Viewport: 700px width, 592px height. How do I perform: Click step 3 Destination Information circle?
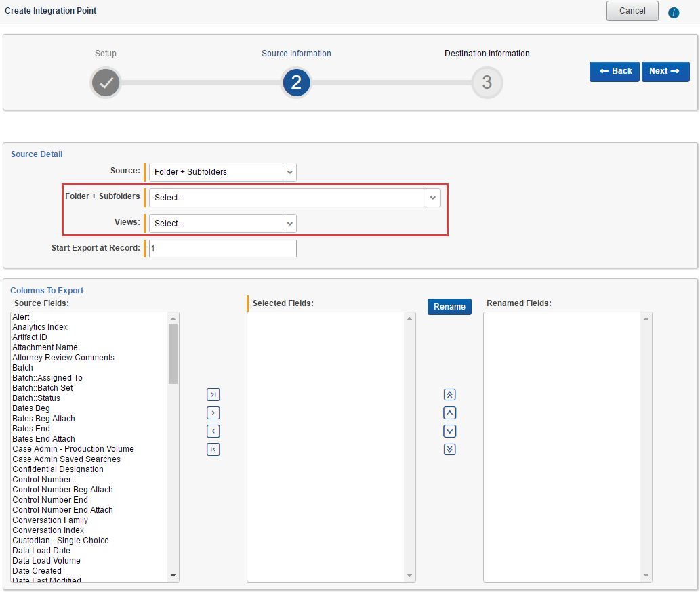(487, 83)
